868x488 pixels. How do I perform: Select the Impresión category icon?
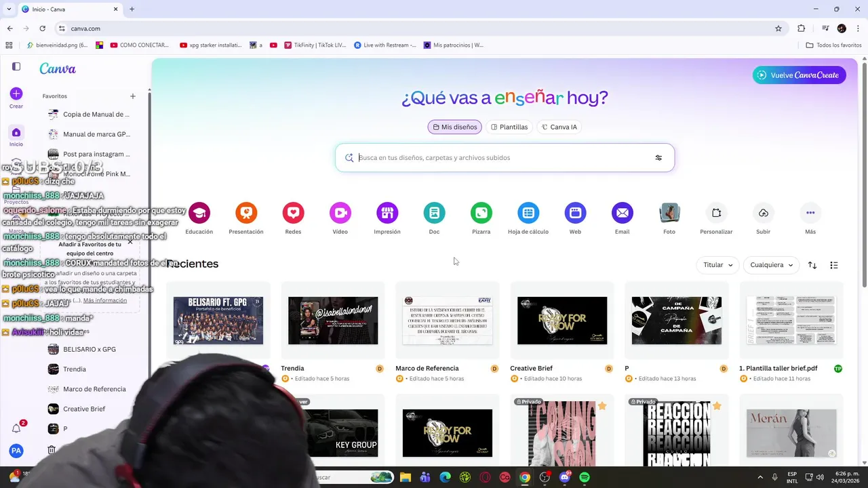pyautogui.click(x=387, y=213)
